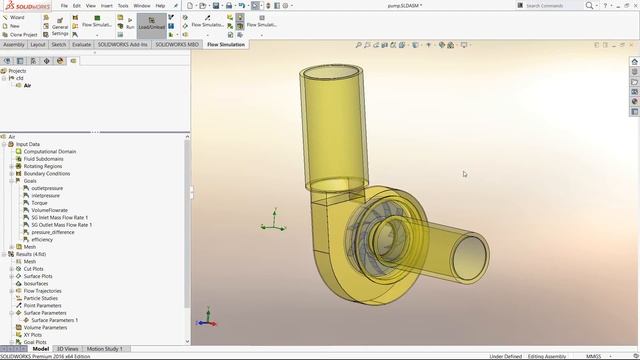Screen dimensions: 640x360
Task: Collapse the Input Data node
Action: (4, 144)
